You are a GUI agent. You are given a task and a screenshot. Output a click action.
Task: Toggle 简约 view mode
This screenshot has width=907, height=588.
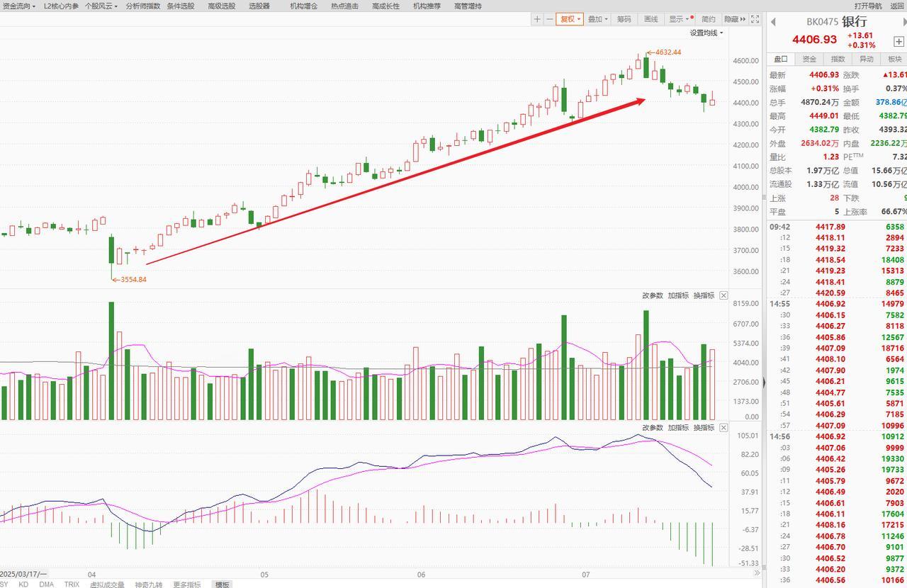coord(709,19)
